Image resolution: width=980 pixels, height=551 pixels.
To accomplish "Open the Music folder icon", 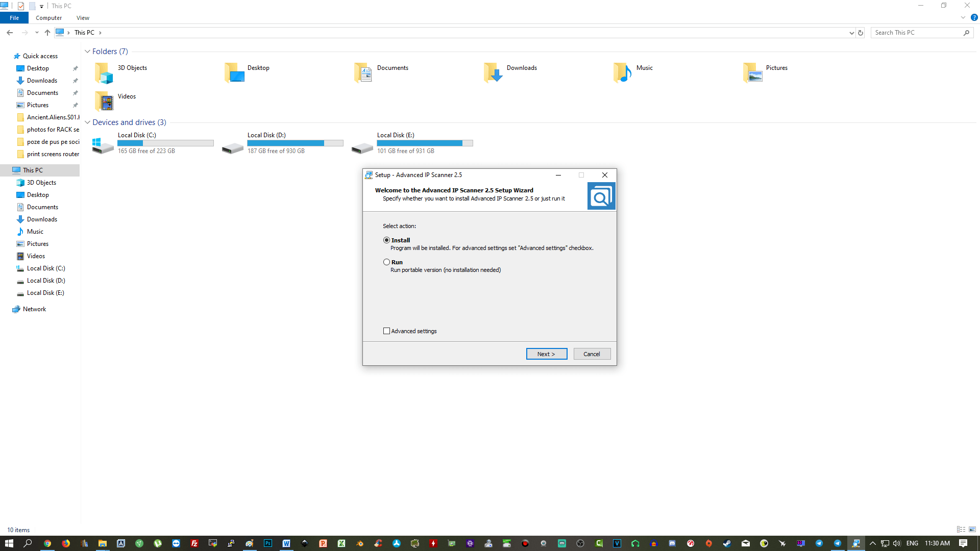I will pyautogui.click(x=622, y=72).
